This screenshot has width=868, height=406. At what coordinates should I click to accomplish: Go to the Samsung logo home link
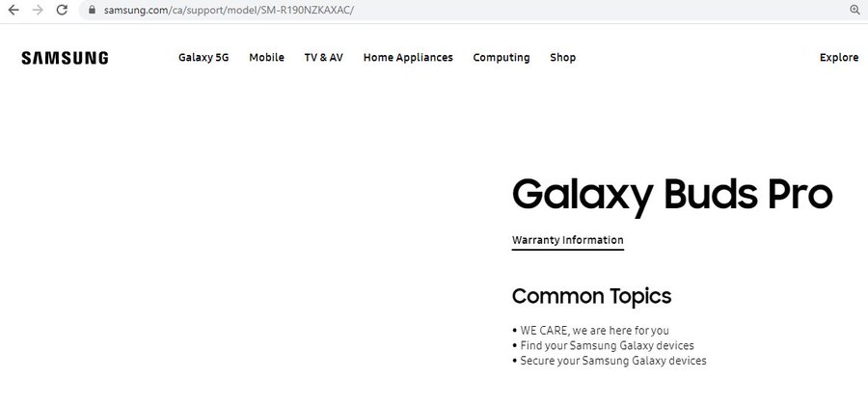point(65,58)
